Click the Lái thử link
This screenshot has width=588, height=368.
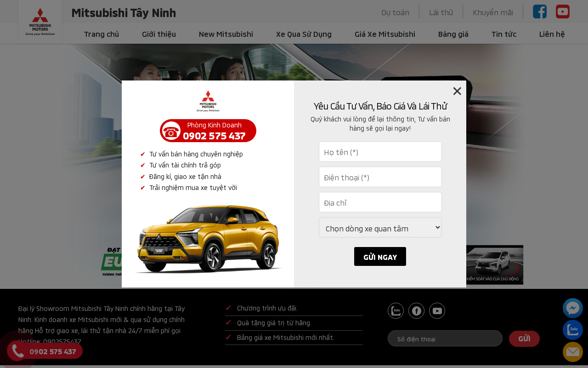441,12
